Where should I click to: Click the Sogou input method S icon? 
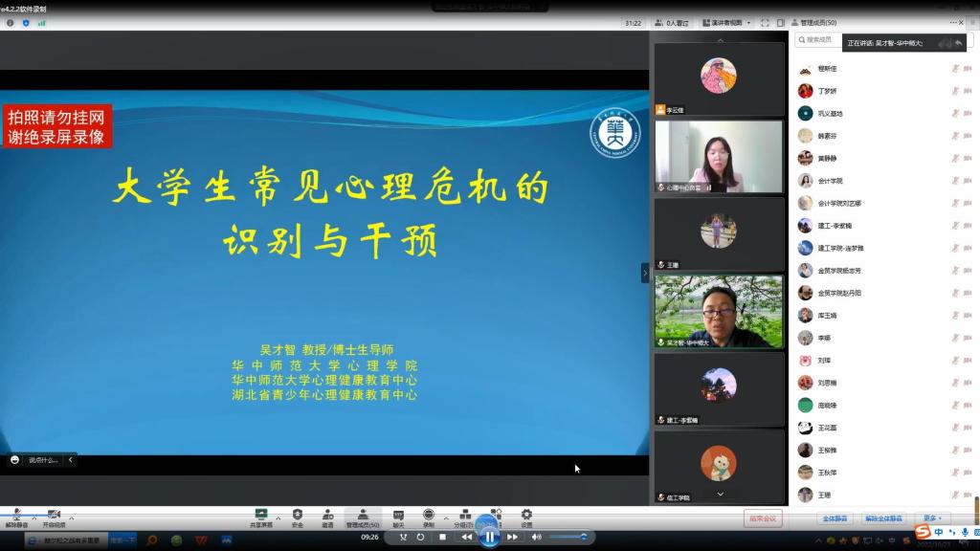point(923,532)
